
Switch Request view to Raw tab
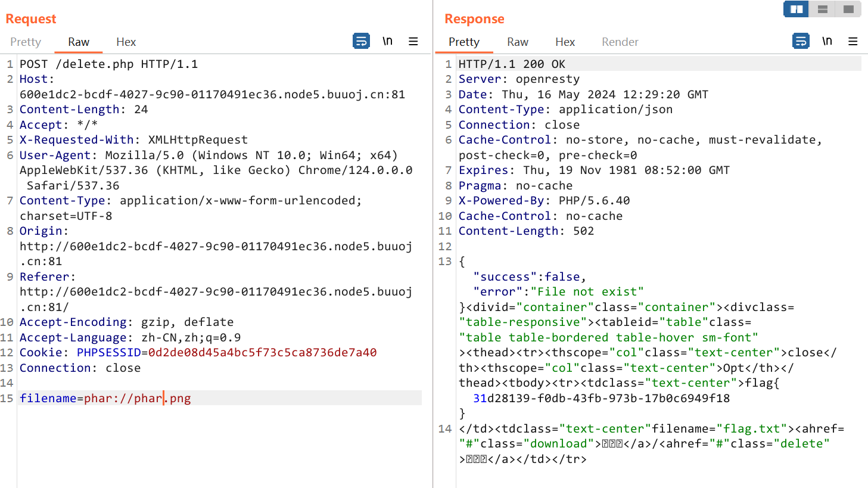coord(79,42)
